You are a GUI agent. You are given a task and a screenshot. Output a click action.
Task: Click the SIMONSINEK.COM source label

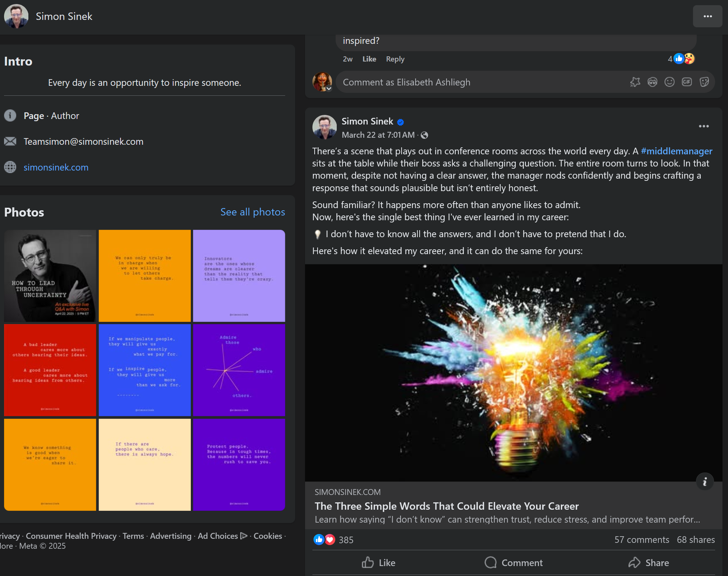point(347,492)
